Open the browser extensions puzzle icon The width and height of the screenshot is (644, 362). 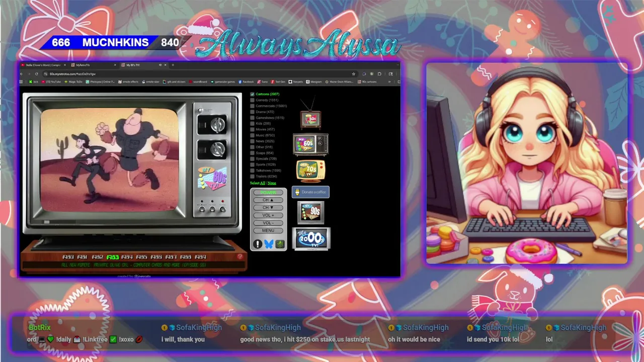coord(380,74)
